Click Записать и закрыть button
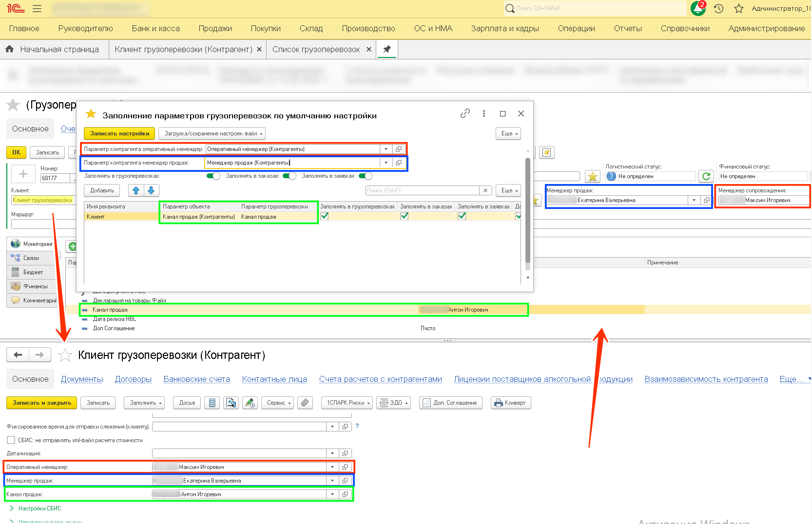This screenshot has width=812, height=524. click(x=42, y=403)
